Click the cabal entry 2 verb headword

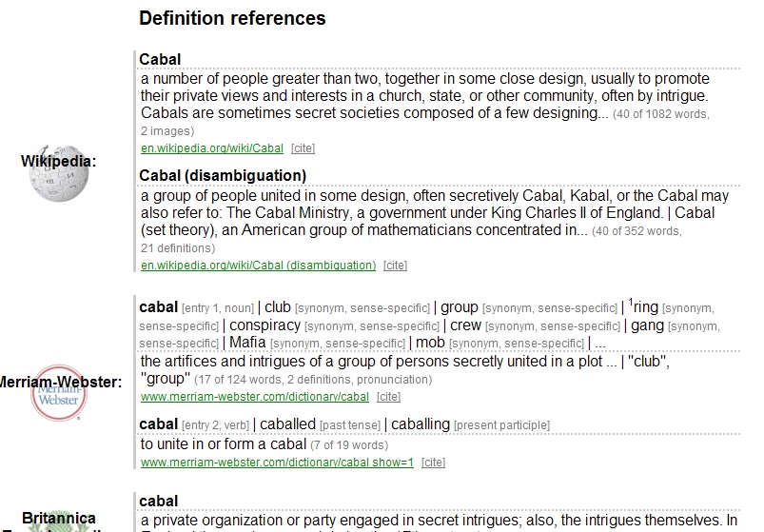pyautogui.click(x=158, y=424)
